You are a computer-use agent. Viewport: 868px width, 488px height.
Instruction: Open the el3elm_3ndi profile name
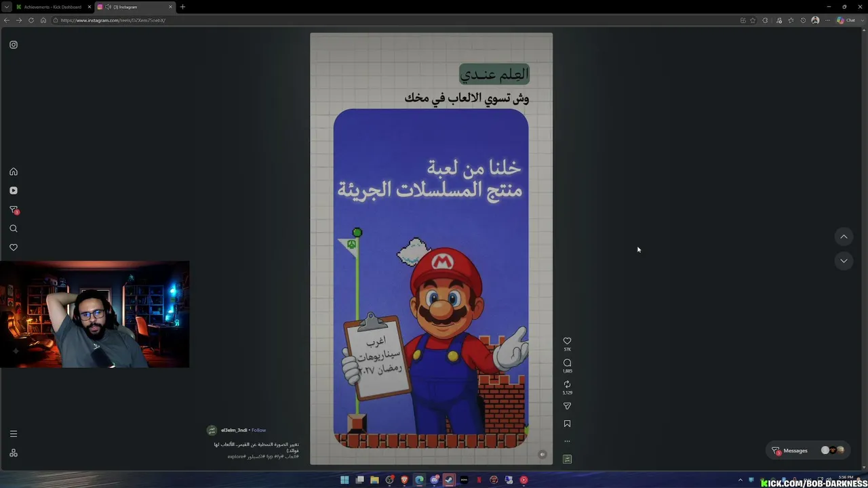click(x=234, y=430)
